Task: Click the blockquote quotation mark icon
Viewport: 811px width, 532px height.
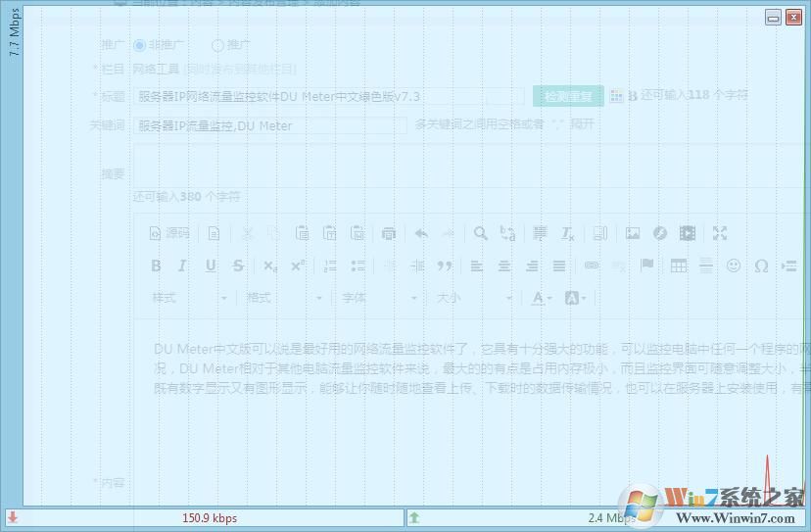Action: point(445,266)
